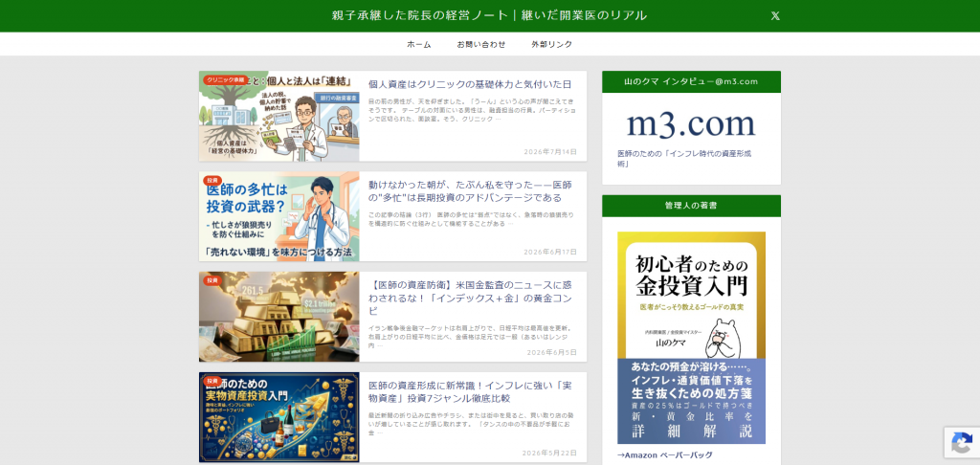The width and height of the screenshot is (980, 465).
Task: Click excerpt starting 目の前の男性が、天を仰ぎました
Action: tap(471, 109)
